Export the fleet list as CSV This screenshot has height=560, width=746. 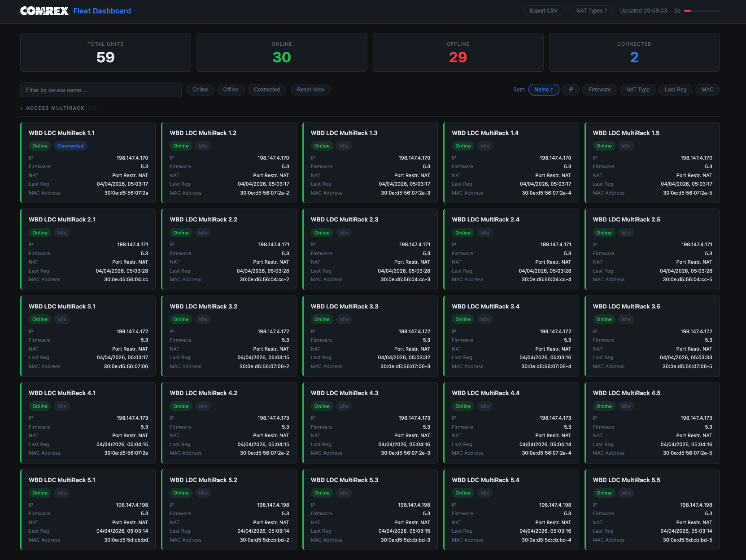(543, 10)
